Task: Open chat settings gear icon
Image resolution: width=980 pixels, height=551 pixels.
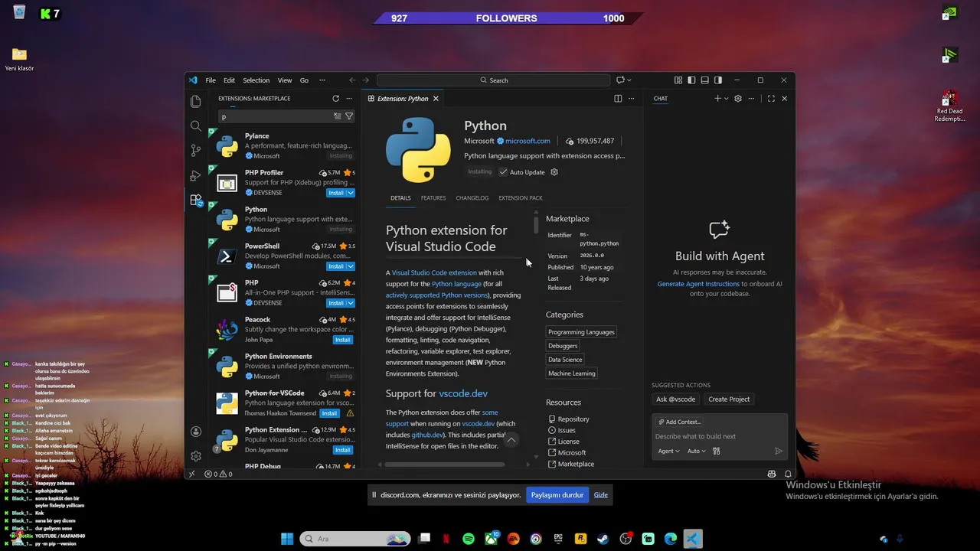Action: (x=738, y=99)
